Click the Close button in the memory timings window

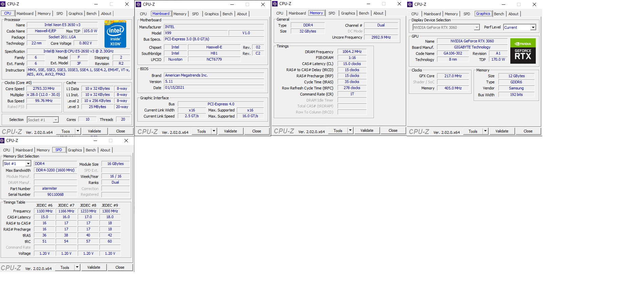tap(393, 130)
